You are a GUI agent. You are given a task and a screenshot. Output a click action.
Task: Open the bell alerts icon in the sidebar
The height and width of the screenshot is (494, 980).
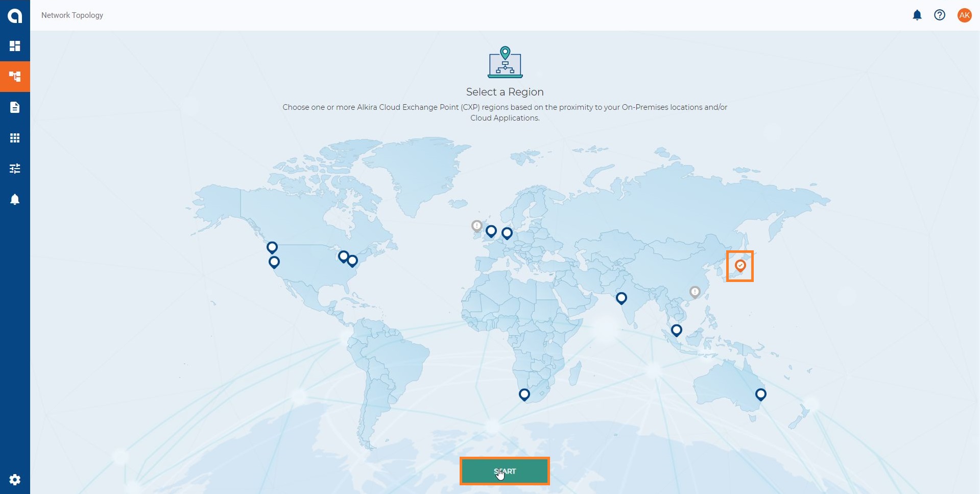(15, 199)
